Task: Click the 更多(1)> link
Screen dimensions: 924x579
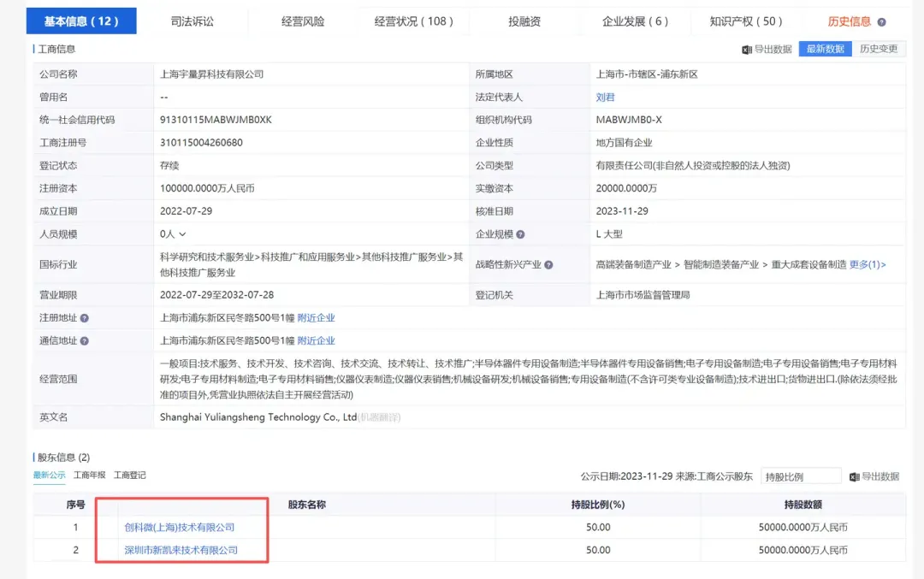Action: tap(868, 264)
